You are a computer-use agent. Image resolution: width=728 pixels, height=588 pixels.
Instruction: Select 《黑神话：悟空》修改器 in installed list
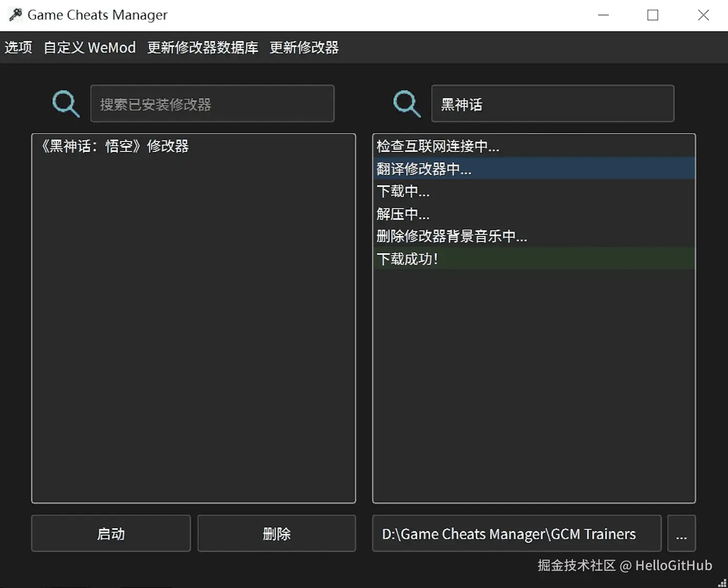click(x=194, y=146)
